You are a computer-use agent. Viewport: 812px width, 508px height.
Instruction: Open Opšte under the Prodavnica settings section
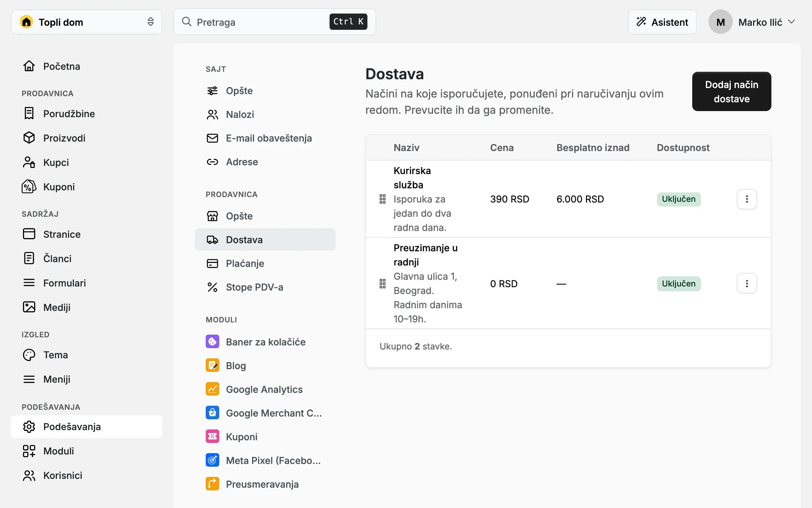pyautogui.click(x=265, y=216)
